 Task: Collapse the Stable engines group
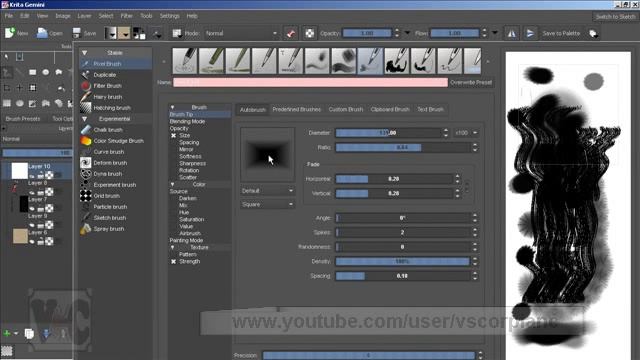pos(84,53)
